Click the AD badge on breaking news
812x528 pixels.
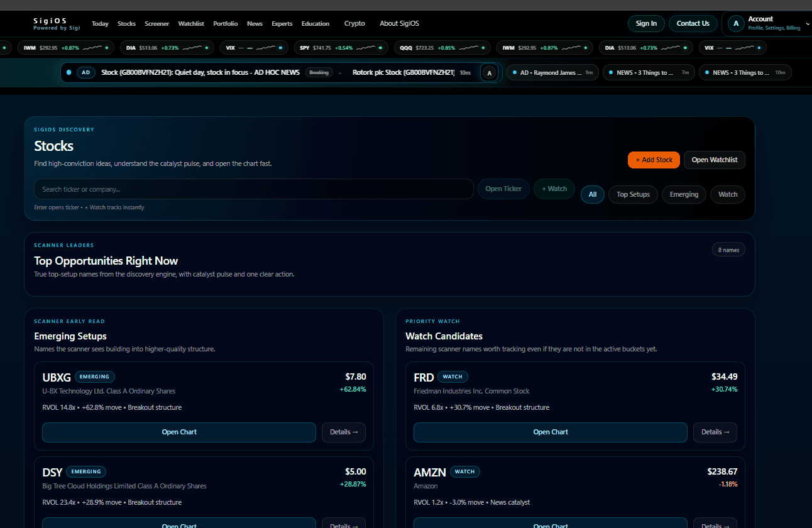(86, 72)
